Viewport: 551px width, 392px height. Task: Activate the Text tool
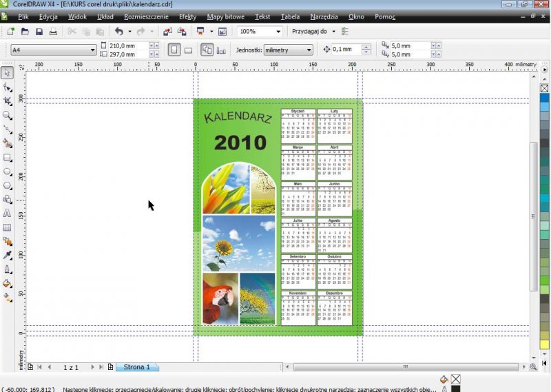coord(8,214)
